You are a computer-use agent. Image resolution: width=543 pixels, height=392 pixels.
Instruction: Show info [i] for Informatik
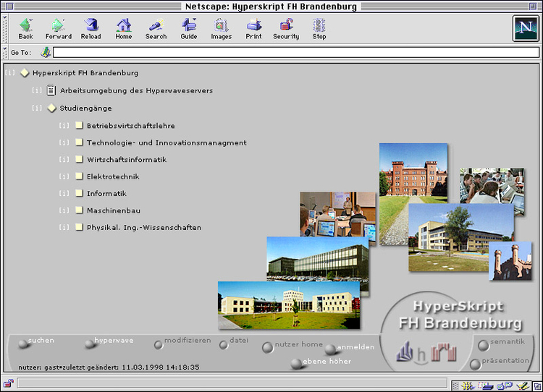pos(64,193)
